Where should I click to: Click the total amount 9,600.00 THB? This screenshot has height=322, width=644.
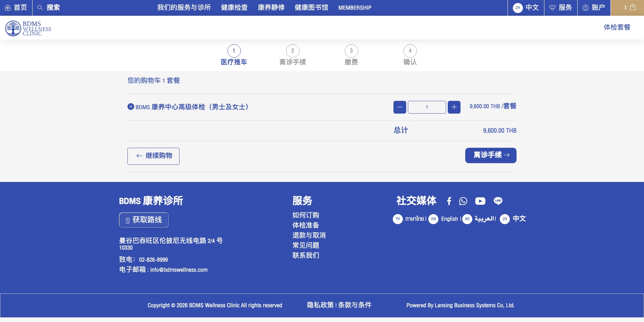500,131
